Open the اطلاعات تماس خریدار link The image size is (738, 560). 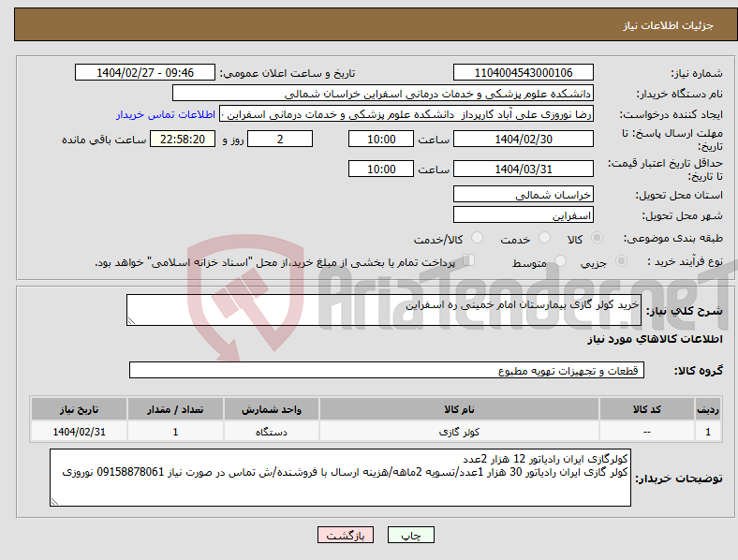coord(166,114)
